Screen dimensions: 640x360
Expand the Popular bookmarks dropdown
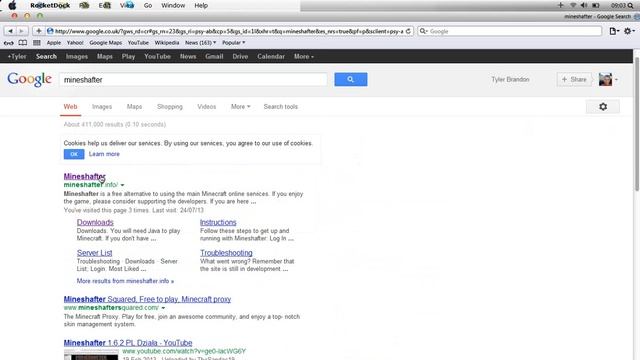tap(233, 42)
